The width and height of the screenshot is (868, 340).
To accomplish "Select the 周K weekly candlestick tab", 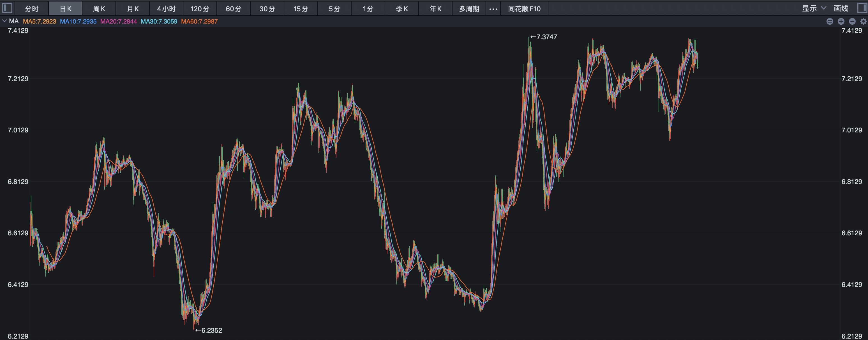I will coord(99,9).
